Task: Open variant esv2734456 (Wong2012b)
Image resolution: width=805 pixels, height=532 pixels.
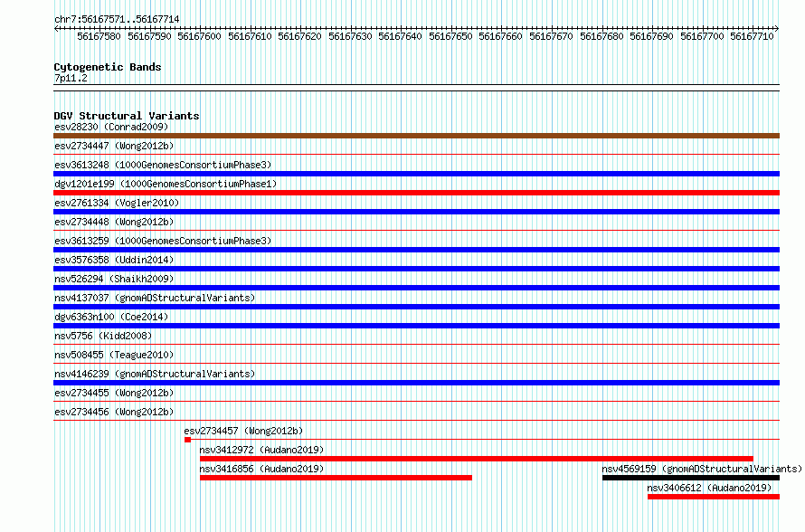Action: click(x=114, y=412)
